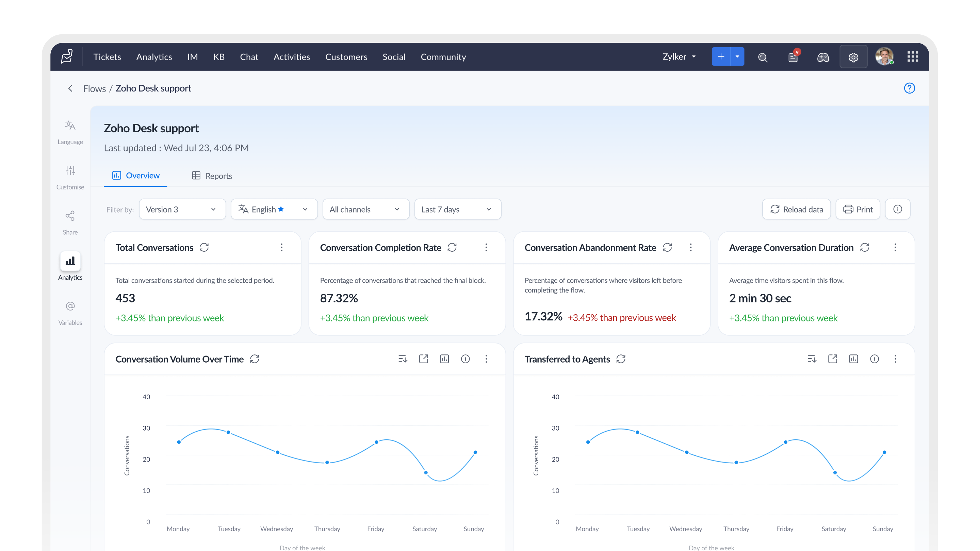The height and width of the screenshot is (551, 980).
Task: Click the game controller icon
Action: pos(823,57)
